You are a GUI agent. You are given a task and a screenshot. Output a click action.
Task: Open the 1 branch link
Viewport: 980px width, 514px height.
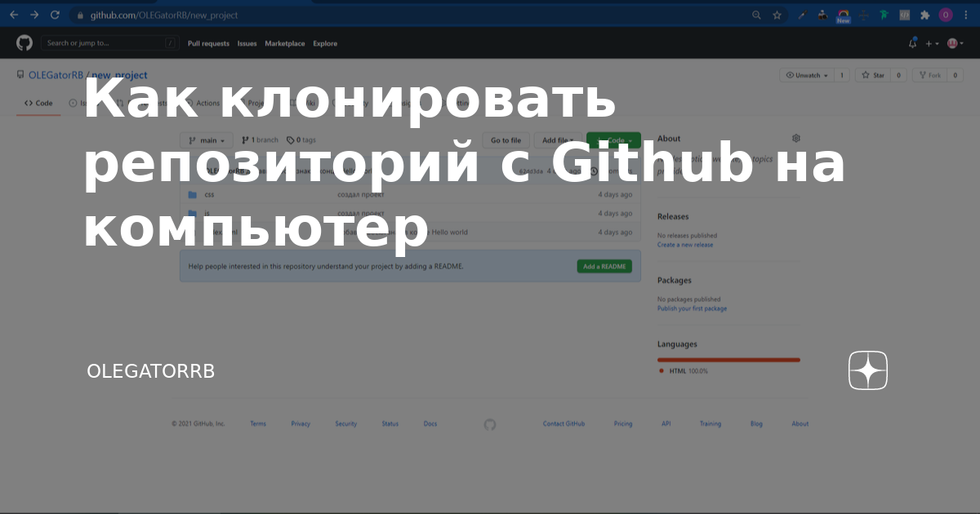[x=260, y=140]
